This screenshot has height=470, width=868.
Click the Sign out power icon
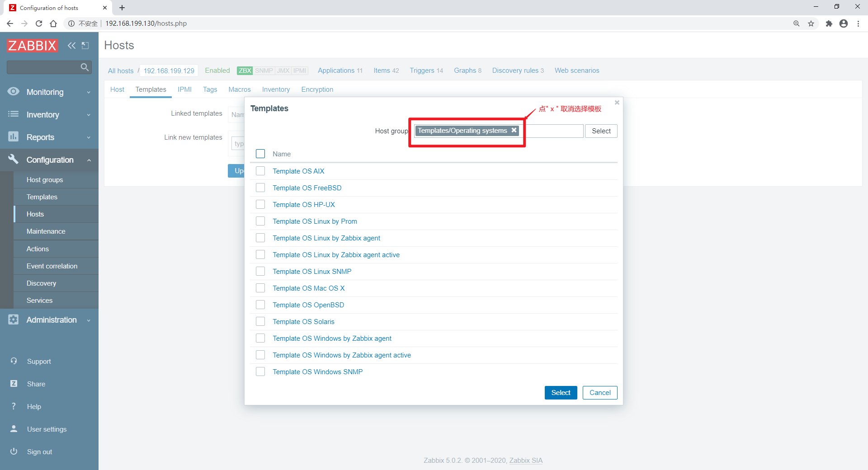[x=14, y=451]
